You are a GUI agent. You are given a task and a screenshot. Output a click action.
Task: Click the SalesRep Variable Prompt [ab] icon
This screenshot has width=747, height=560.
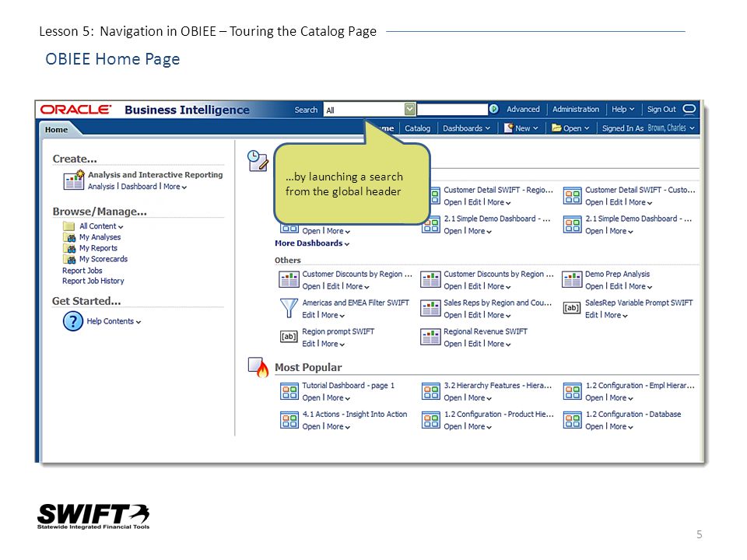pyautogui.click(x=572, y=308)
